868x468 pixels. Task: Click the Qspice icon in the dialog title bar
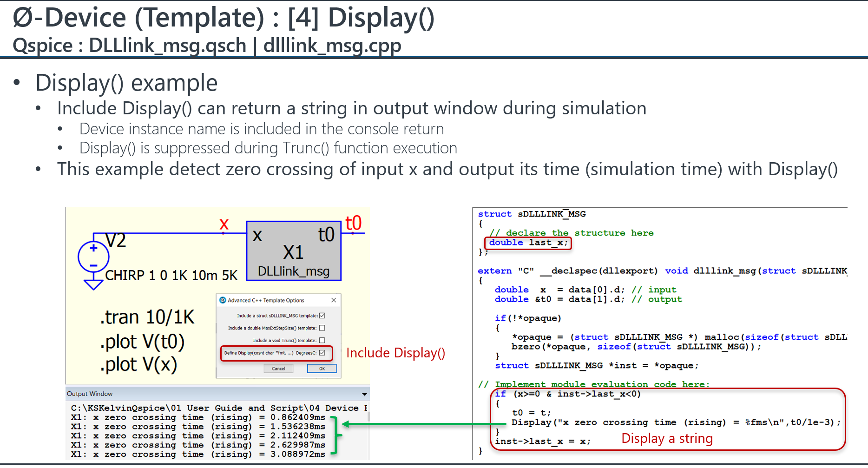pyautogui.click(x=223, y=300)
